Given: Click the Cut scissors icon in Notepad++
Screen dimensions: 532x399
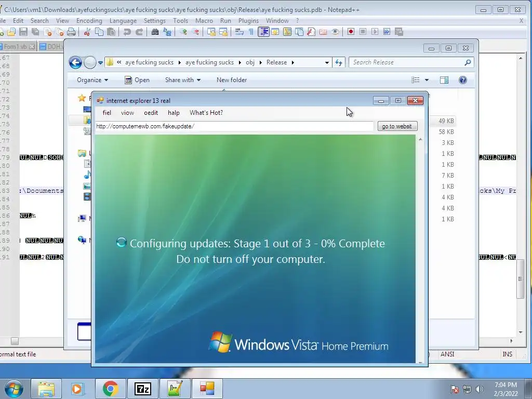Looking at the screenshot, I should [87, 32].
